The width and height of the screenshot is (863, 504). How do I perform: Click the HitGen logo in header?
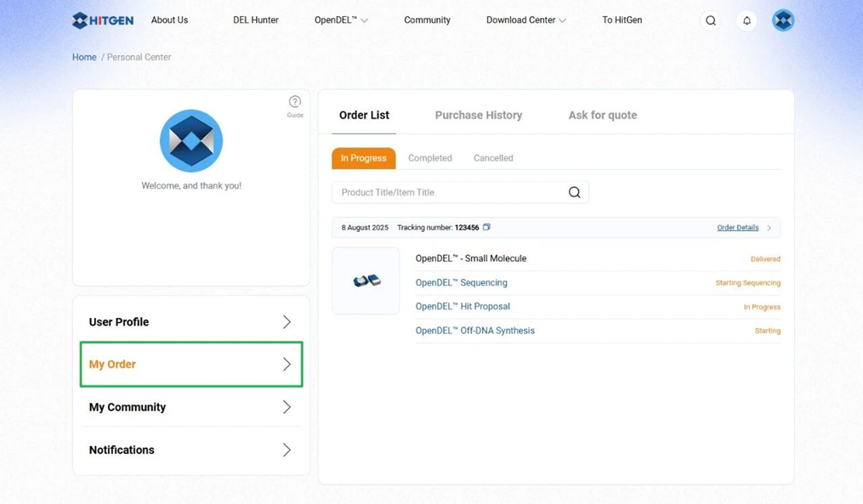103,20
